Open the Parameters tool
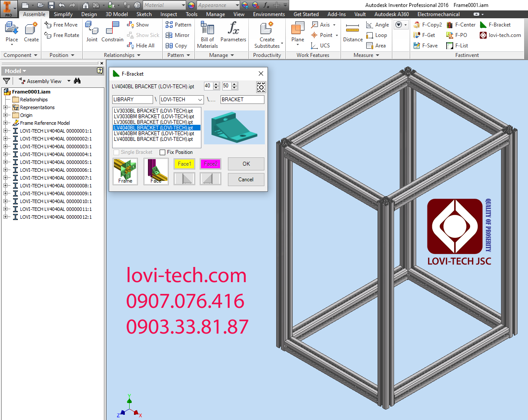 point(233,33)
